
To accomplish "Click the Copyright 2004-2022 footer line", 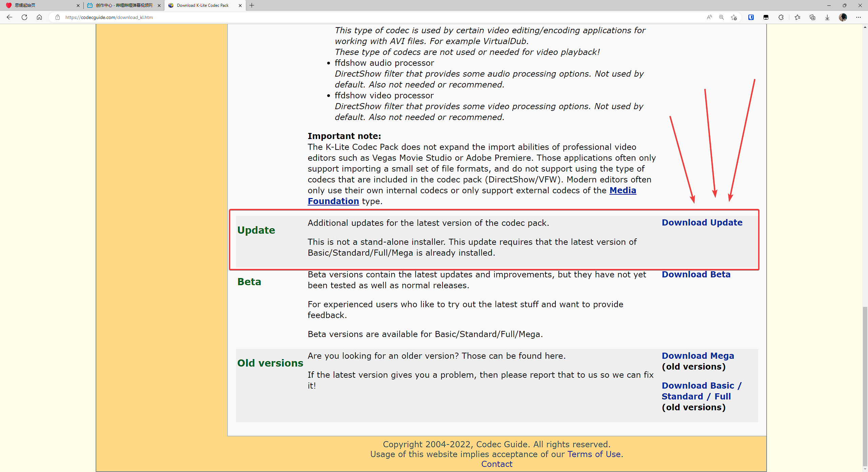I will tap(497, 444).
